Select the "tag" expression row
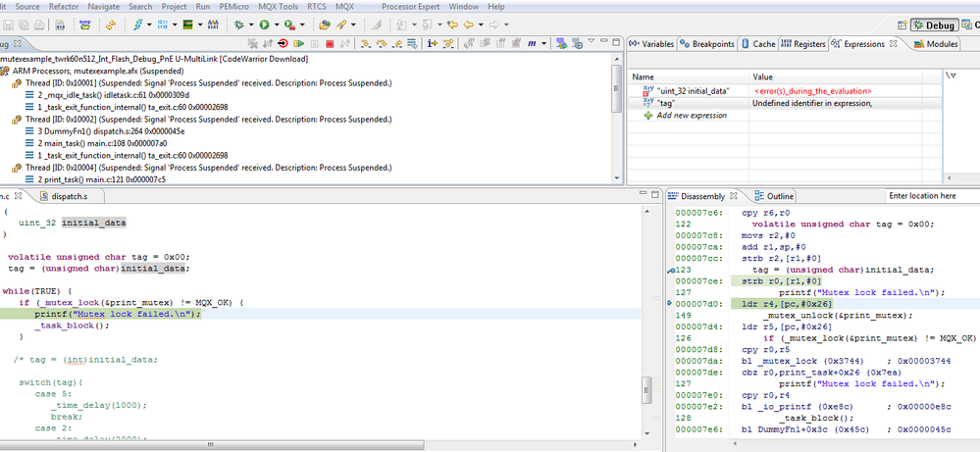980x452 pixels. pyautogui.click(x=785, y=103)
